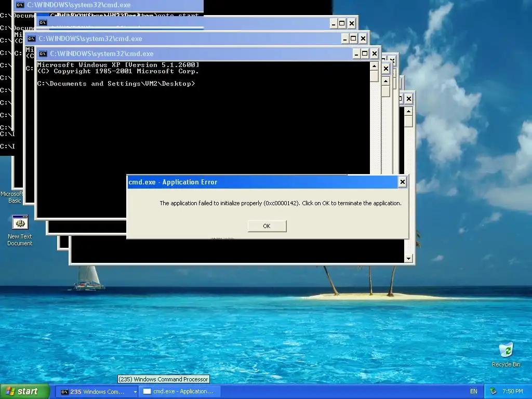The height and width of the screenshot is (399, 532).
Task: Open system menu icon of second cmd window
Action: click(32, 38)
